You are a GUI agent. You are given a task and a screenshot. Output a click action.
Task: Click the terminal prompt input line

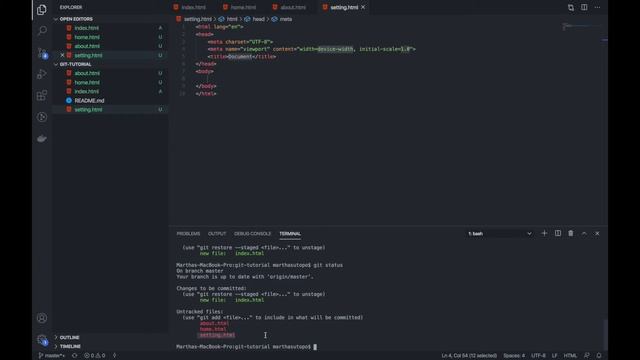coord(247,347)
